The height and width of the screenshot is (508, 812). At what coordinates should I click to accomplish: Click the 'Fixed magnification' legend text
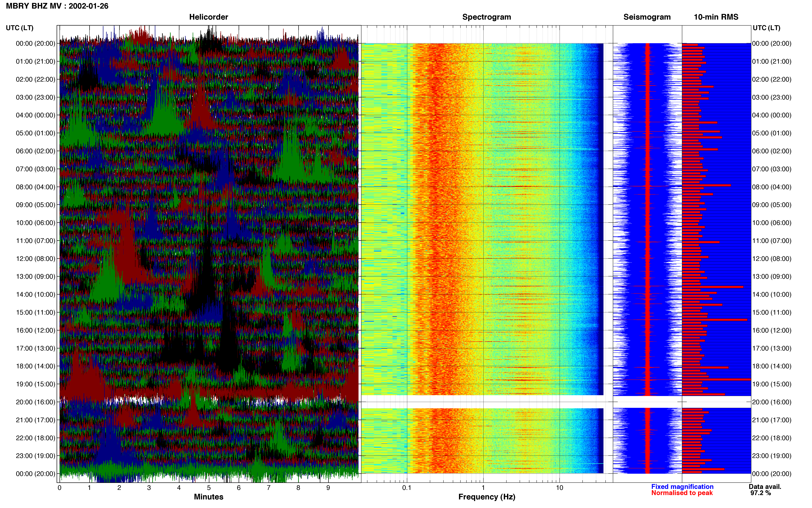click(x=682, y=486)
